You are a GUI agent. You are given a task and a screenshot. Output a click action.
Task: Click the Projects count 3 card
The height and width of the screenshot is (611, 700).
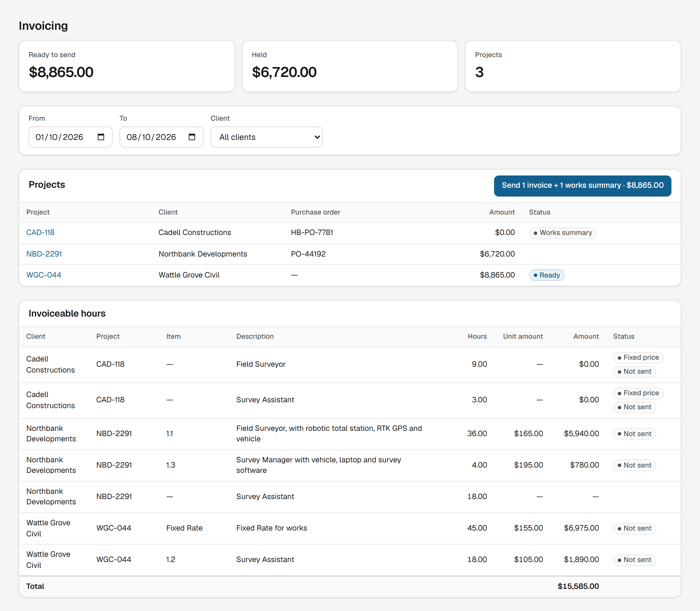[573, 66]
